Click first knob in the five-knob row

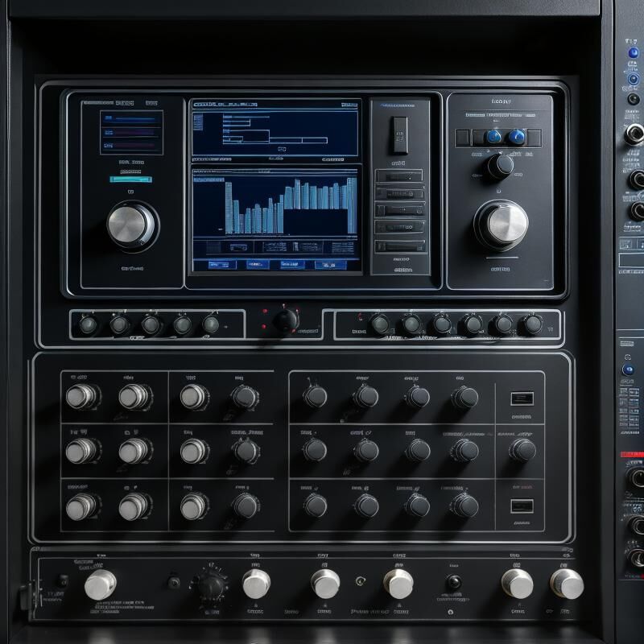click(88, 325)
